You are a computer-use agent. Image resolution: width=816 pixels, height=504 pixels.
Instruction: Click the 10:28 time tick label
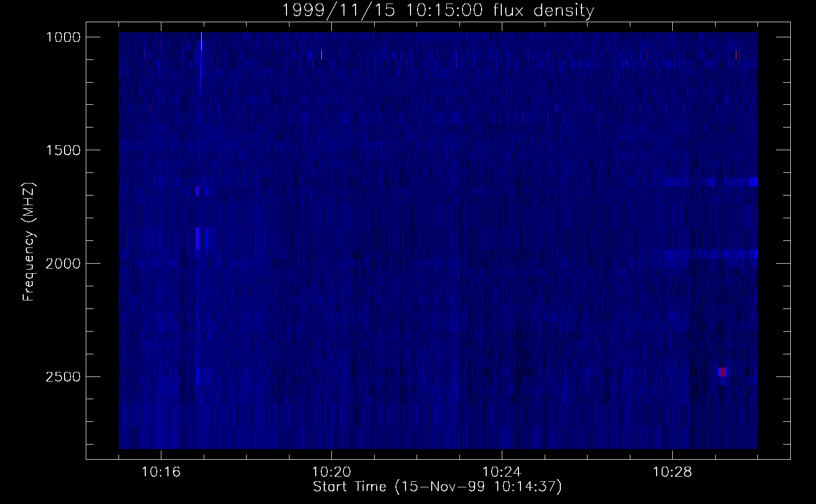coord(672,472)
